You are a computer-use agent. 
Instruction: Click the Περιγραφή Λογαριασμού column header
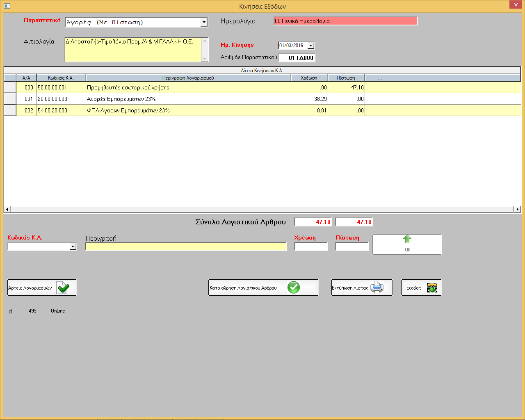pos(188,78)
